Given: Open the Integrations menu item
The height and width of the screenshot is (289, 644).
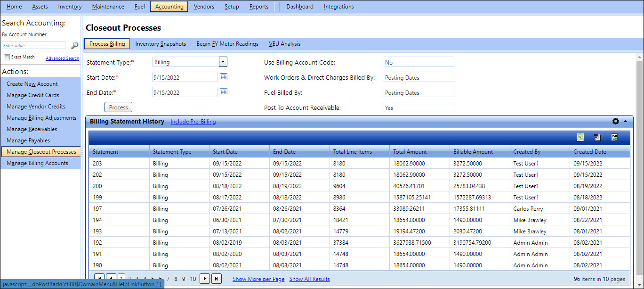Looking at the screenshot, I should 339,7.
